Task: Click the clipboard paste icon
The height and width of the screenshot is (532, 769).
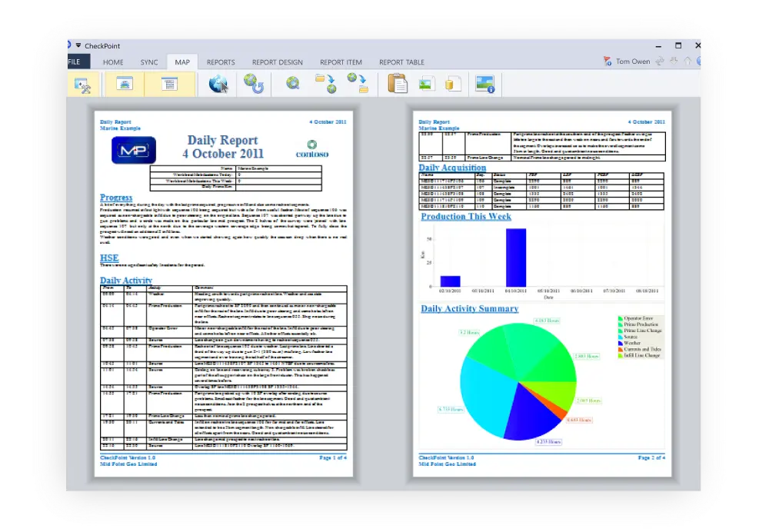Action: click(x=398, y=83)
